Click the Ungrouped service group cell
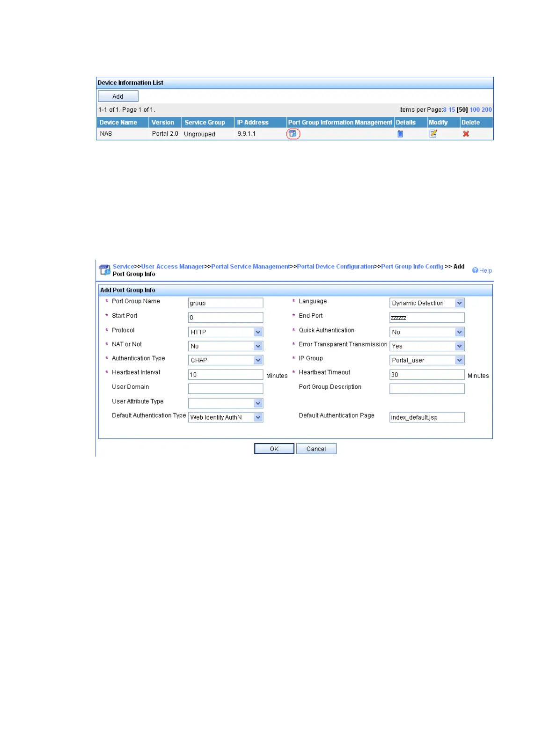 click(200, 134)
